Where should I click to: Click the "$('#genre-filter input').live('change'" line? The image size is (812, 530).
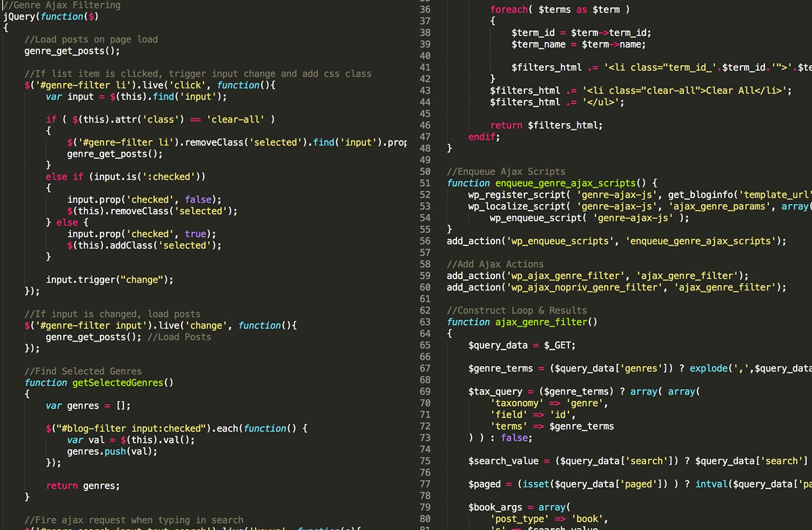pos(161,325)
